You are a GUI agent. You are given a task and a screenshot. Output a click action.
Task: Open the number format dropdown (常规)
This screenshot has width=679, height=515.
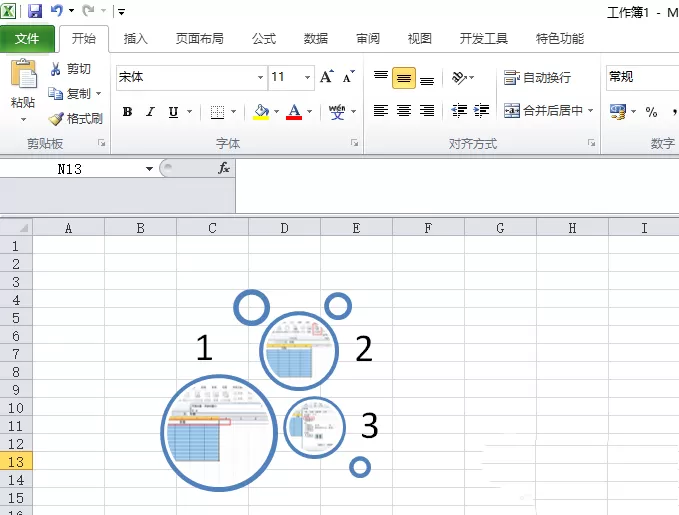click(x=643, y=78)
